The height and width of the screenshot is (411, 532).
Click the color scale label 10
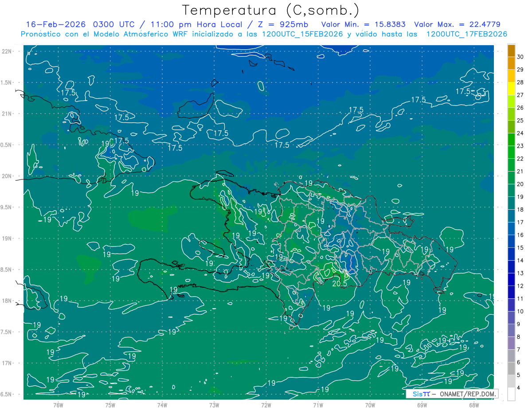(x=520, y=311)
